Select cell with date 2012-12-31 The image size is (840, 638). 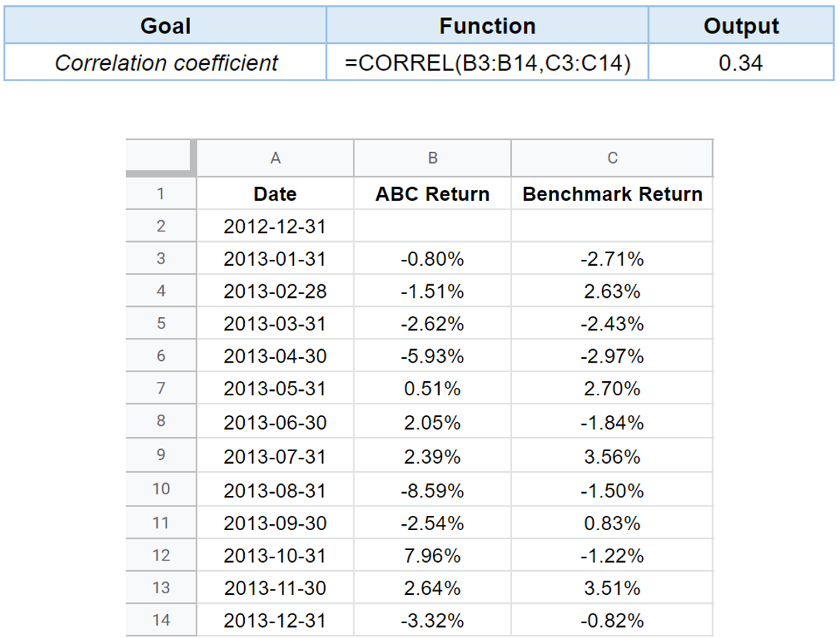tap(275, 226)
